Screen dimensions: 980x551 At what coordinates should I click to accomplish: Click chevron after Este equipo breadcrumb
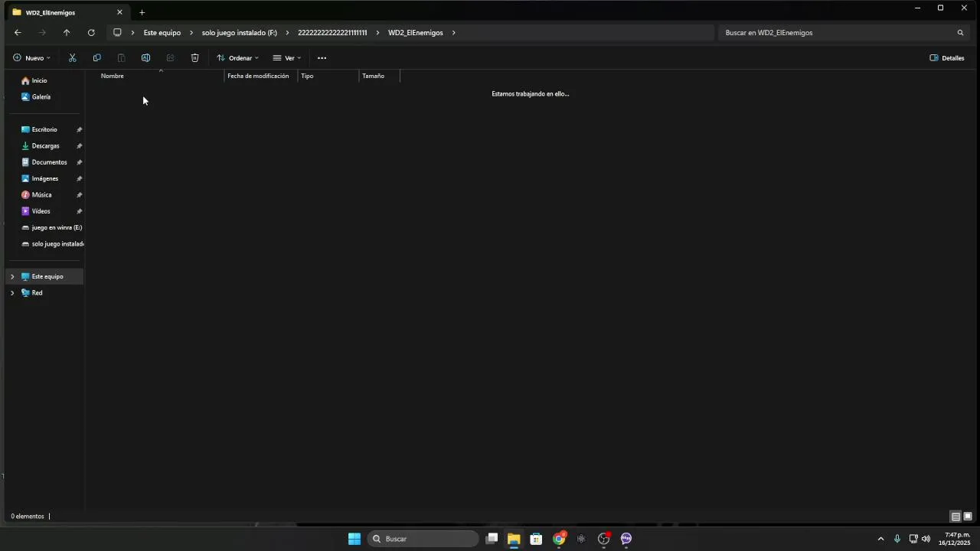191,33
